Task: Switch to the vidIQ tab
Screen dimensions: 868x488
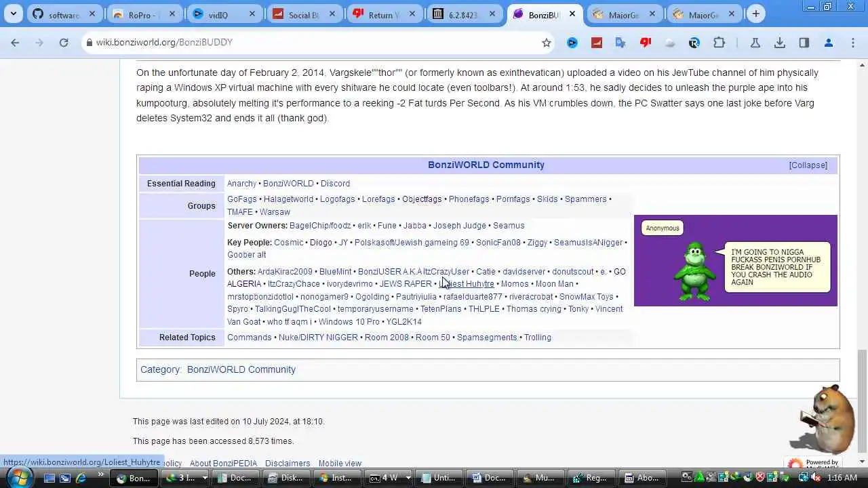Action: click(x=224, y=14)
